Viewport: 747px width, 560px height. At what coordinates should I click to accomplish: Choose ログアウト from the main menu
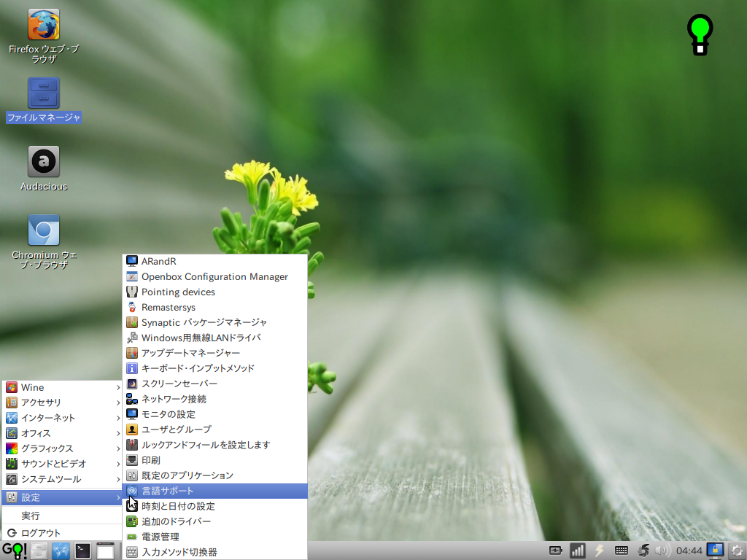click(x=63, y=533)
